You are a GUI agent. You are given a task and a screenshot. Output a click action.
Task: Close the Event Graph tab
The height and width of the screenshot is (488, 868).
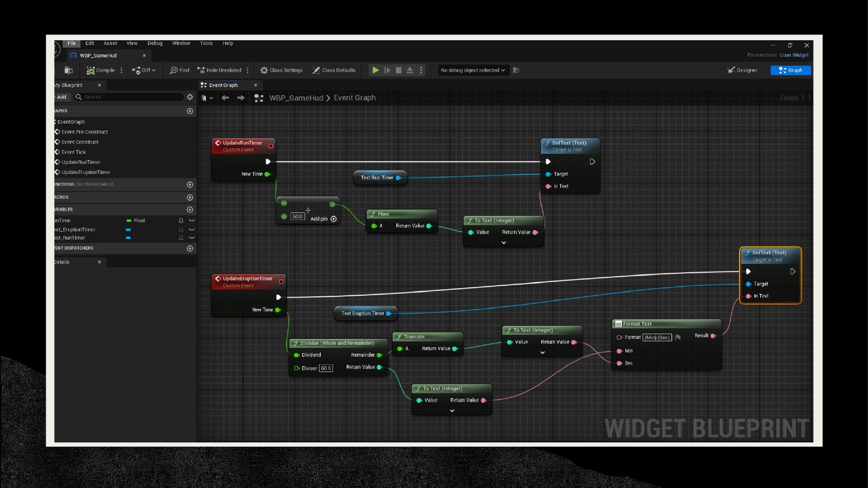coord(256,85)
